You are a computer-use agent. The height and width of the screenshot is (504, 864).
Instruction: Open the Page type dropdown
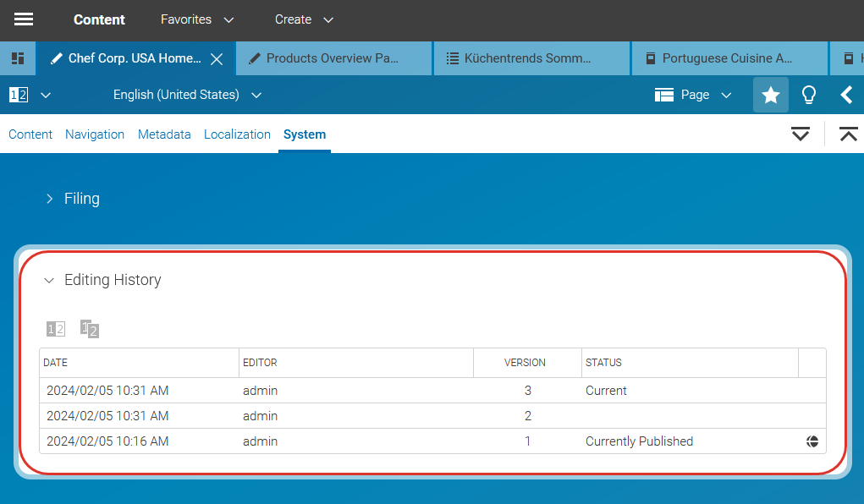coord(693,95)
